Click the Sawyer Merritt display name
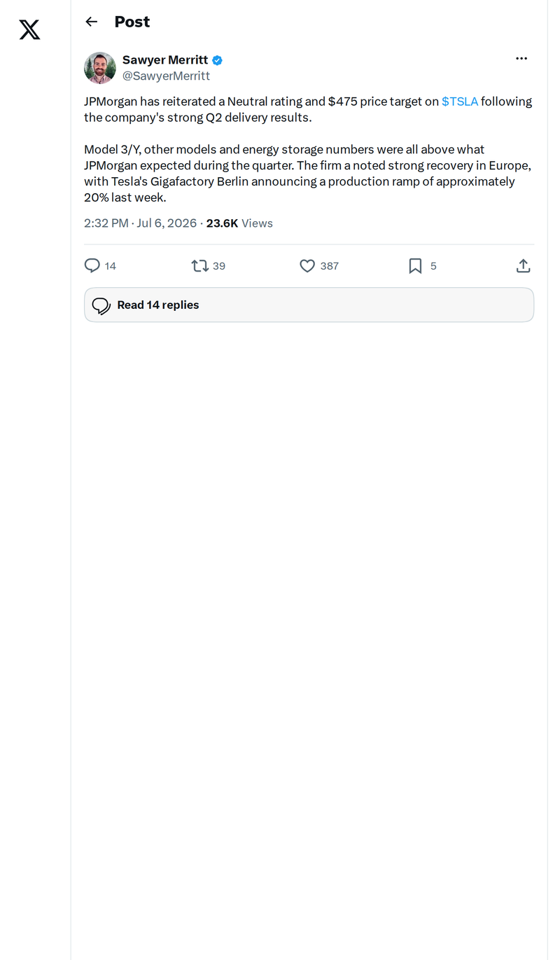560x960 pixels. (x=165, y=60)
